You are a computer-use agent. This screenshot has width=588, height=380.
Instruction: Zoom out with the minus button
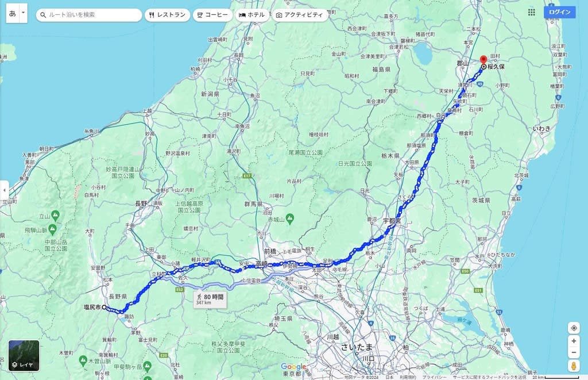point(574,352)
